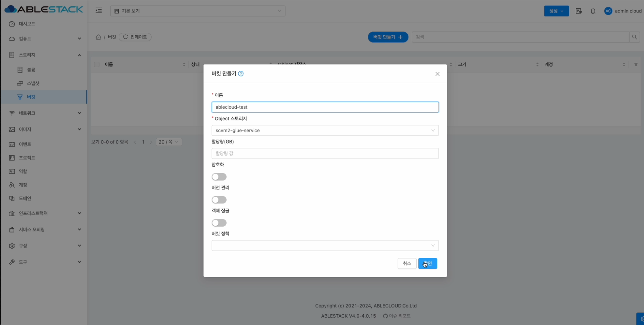
Task: Click the filter icon in table header
Action: tap(636, 64)
